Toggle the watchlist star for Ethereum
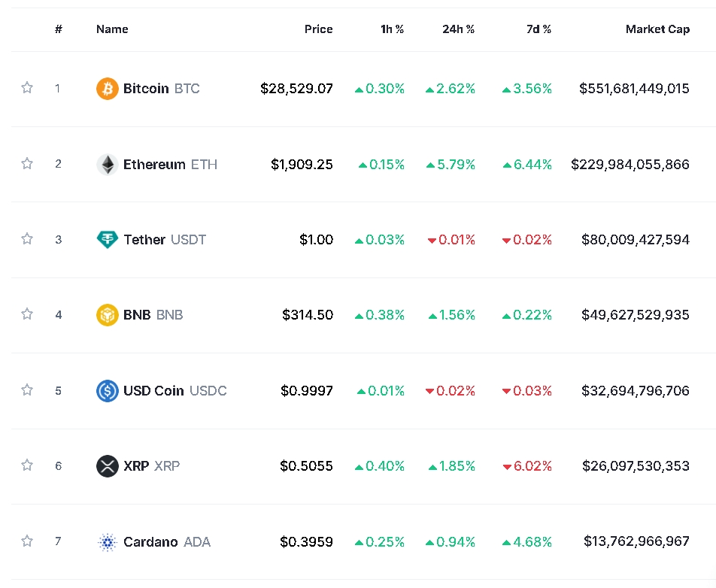This screenshot has width=716, height=588. pyautogui.click(x=27, y=163)
